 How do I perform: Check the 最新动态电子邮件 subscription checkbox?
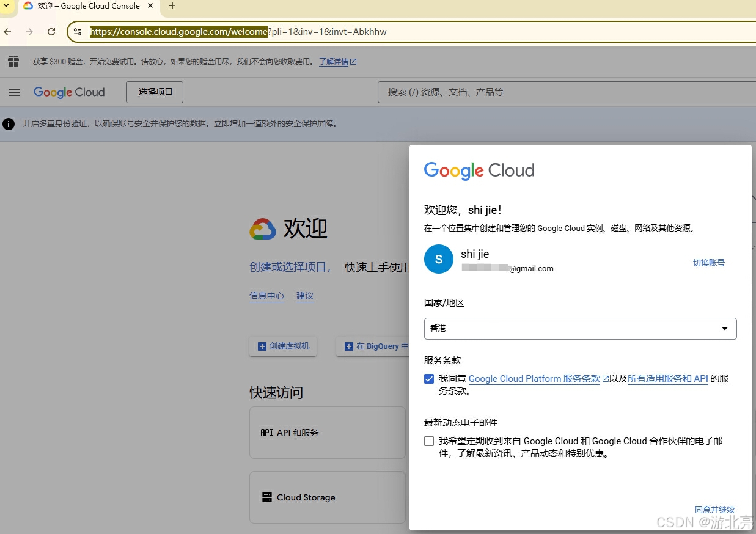(x=429, y=441)
